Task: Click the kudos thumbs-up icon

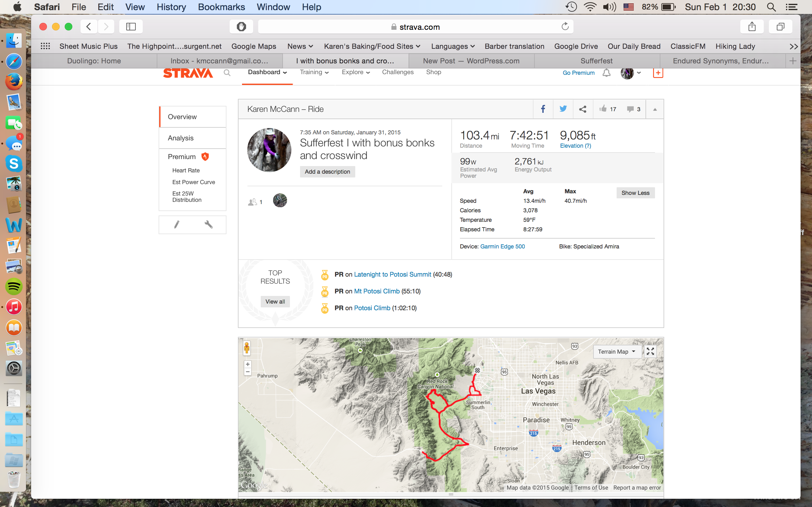Action: [x=603, y=109]
